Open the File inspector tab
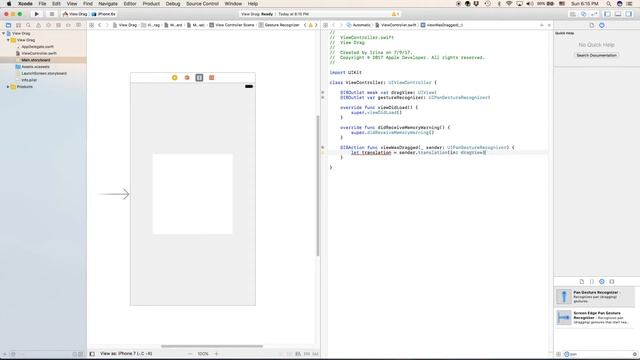This screenshot has height=360, width=640. [591, 25]
